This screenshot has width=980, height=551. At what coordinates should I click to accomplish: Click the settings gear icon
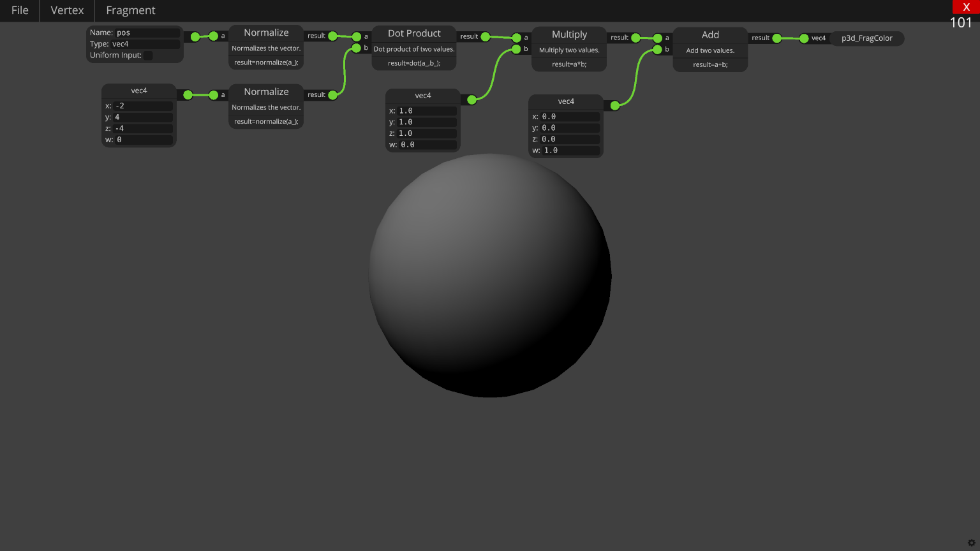coord(972,543)
